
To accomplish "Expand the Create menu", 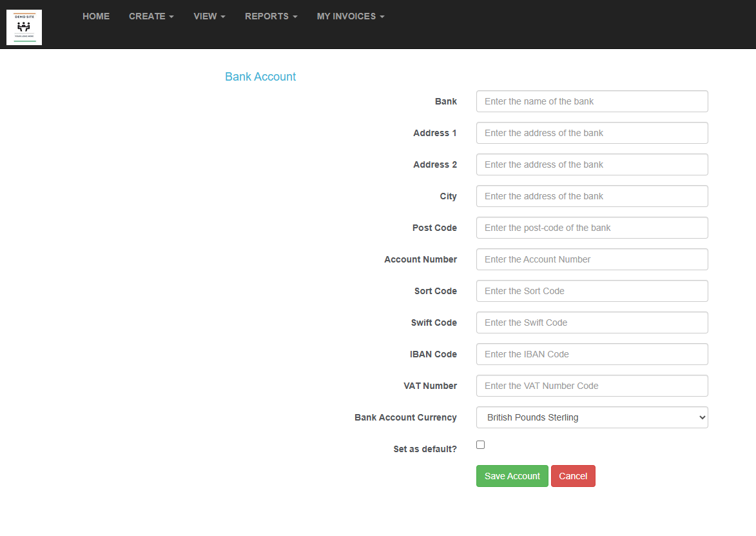I will (x=151, y=16).
